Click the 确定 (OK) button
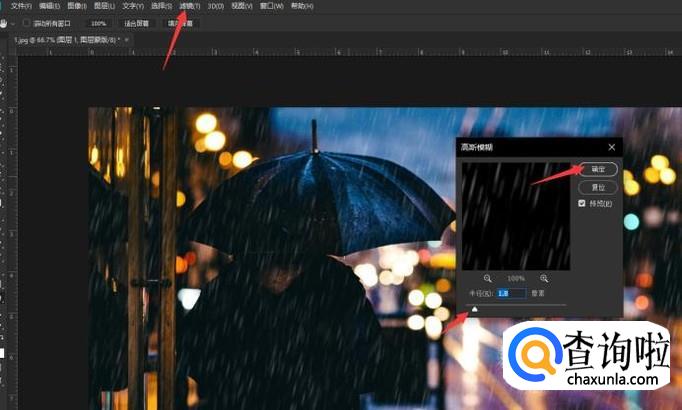This screenshot has width=682, height=410. tap(598, 169)
